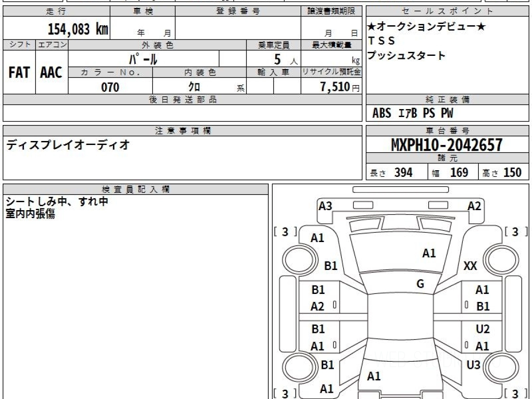Select the A3 damage mark on car diagram
The height and width of the screenshot is (399, 532).
coord(325,206)
